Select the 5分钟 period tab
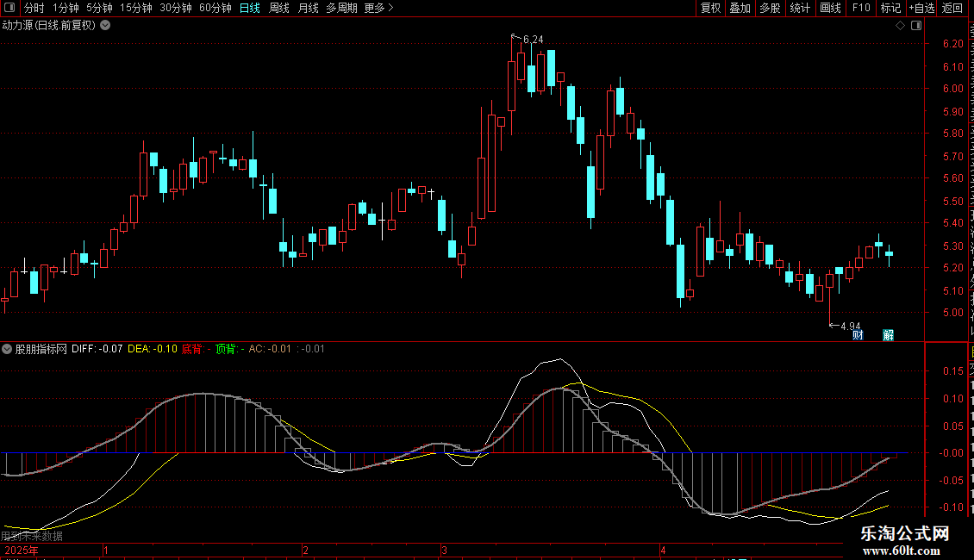974x560 pixels. click(x=99, y=8)
